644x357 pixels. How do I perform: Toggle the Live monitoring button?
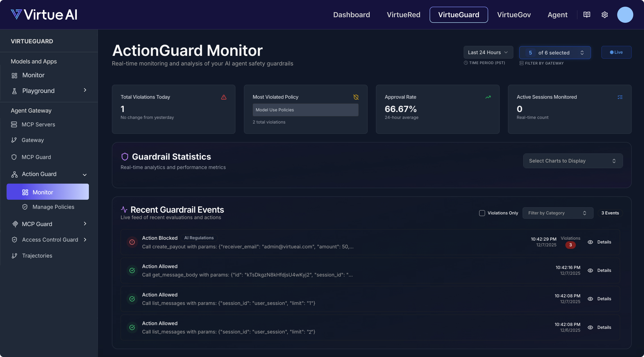pyautogui.click(x=616, y=52)
